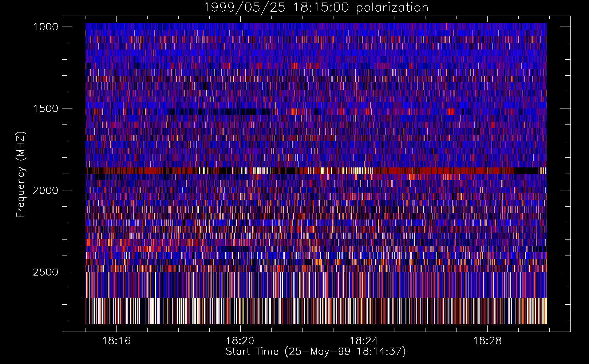Image resolution: width=589 pixels, height=364 pixels.
Task: Click the "2500" frequency tick label
Action: click(46, 272)
